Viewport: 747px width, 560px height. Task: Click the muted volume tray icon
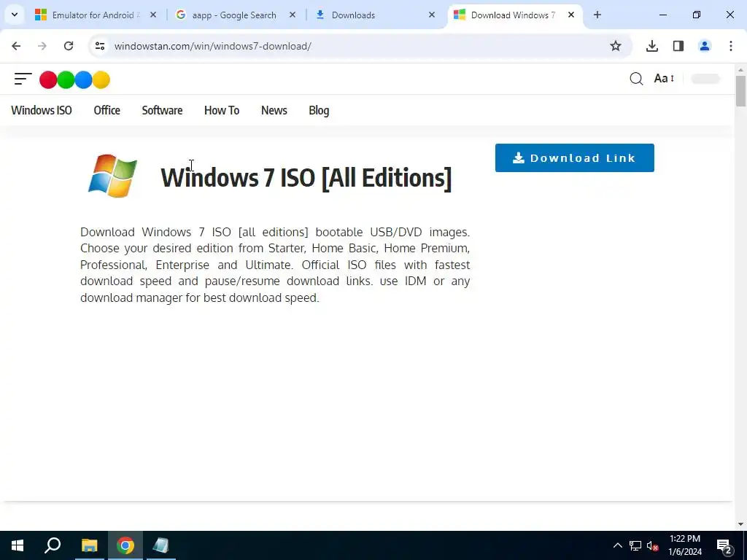pyautogui.click(x=653, y=545)
